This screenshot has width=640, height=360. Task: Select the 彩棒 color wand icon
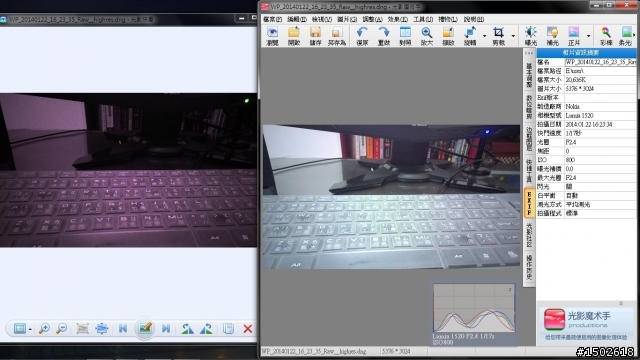pos(606,36)
